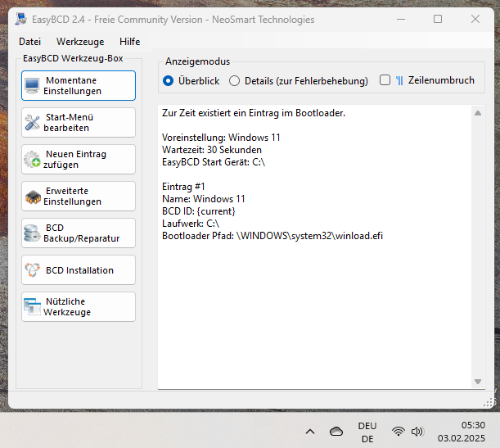Click the blue Zeilenumbruch pilcrow icon
Image resolution: width=500 pixels, height=448 pixels.
399,81
